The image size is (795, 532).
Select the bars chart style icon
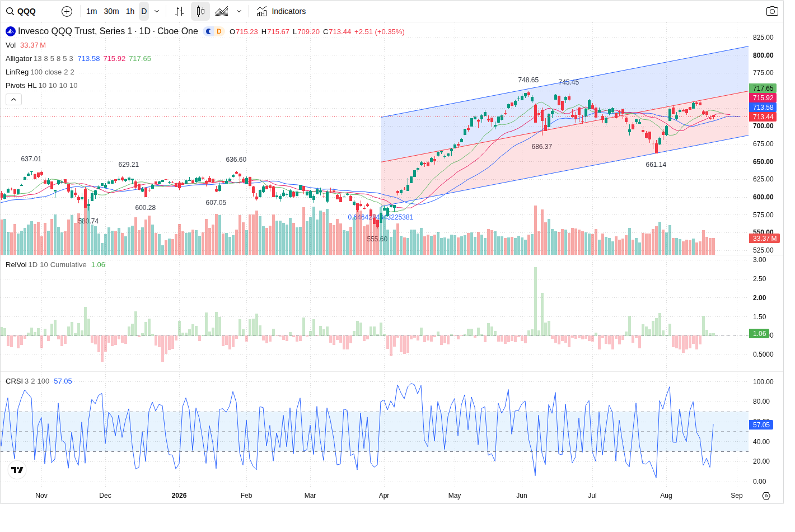[x=179, y=11]
